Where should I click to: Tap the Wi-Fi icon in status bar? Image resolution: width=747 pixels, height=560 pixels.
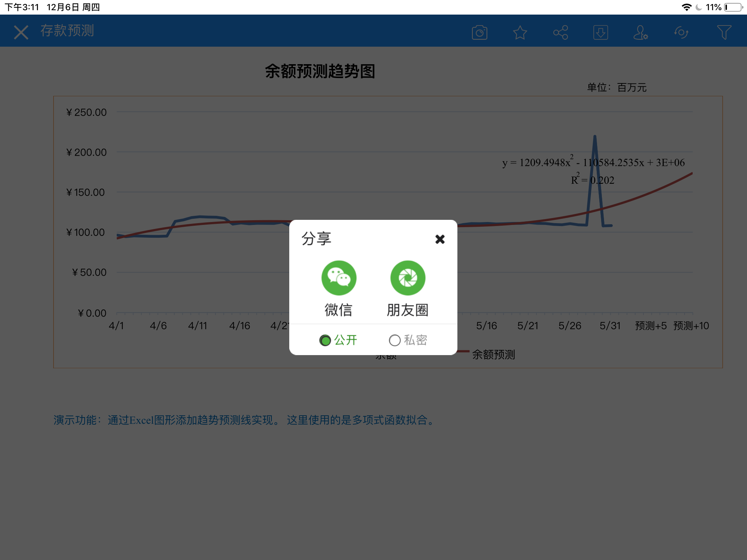pyautogui.click(x=686, y=7)
